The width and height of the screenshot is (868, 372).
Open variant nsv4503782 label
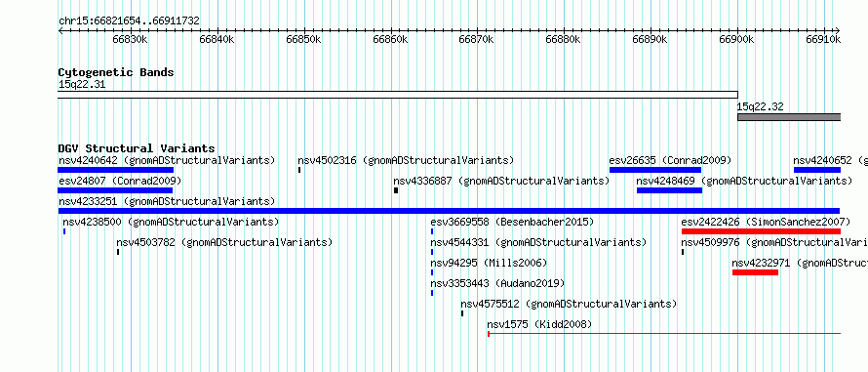pyautogui.click(x=224, y=243)
